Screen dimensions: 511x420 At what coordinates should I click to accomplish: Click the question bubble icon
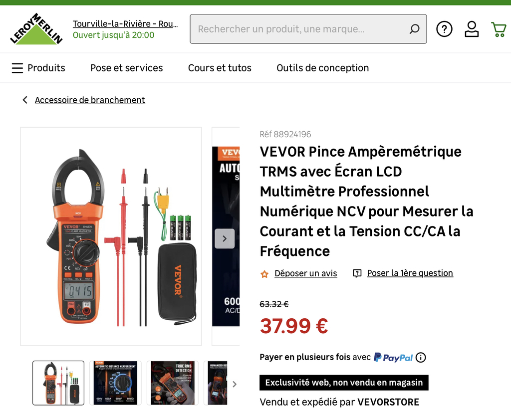[x=357, y=273]
